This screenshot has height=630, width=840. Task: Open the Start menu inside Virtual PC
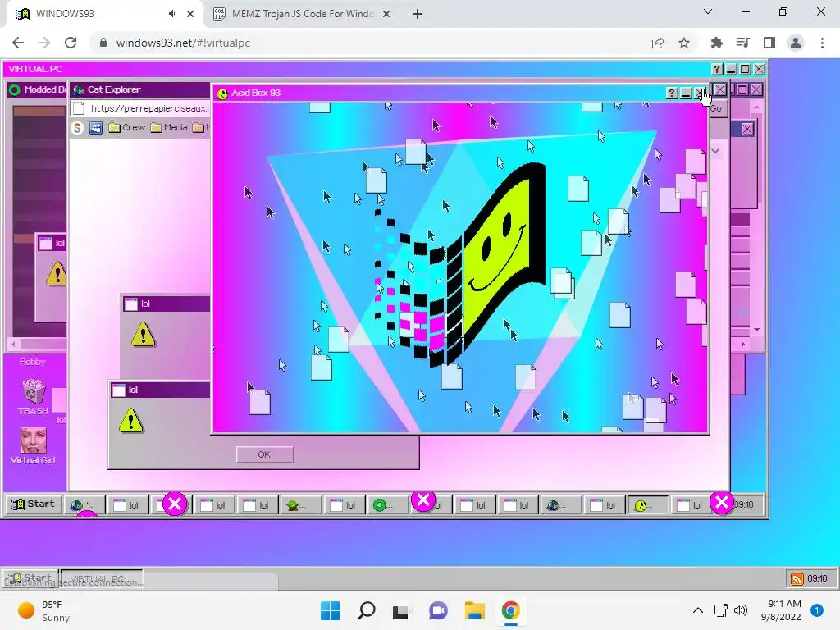(33, 504)
